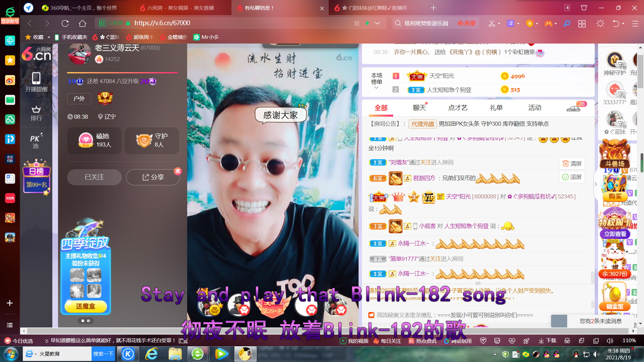Viewport: 644px width, 362px height.
Task: Click the 分享 share button
Action: pos(153,177)
